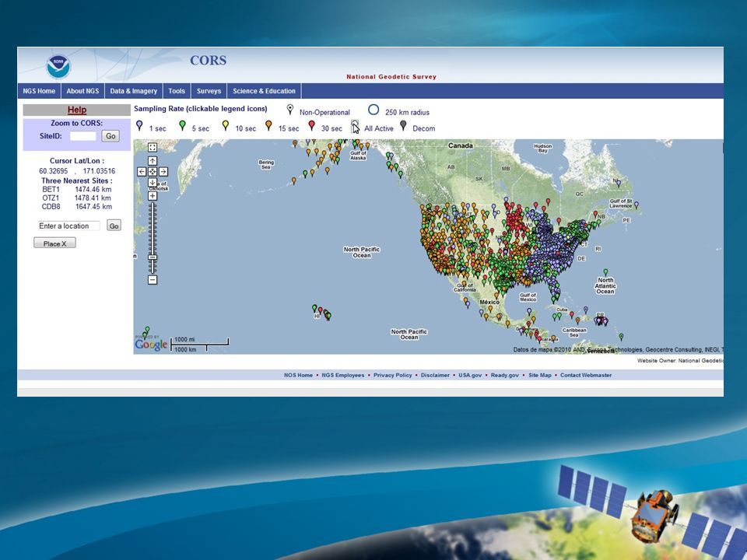Click Go next to Enter a location
Image resolution: width=747 pixels, height=560 pixels.
point(114,226)
